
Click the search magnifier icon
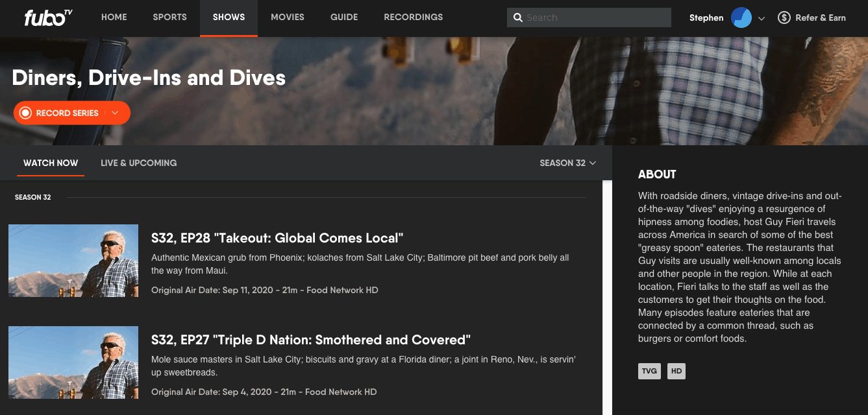point(517,18)
